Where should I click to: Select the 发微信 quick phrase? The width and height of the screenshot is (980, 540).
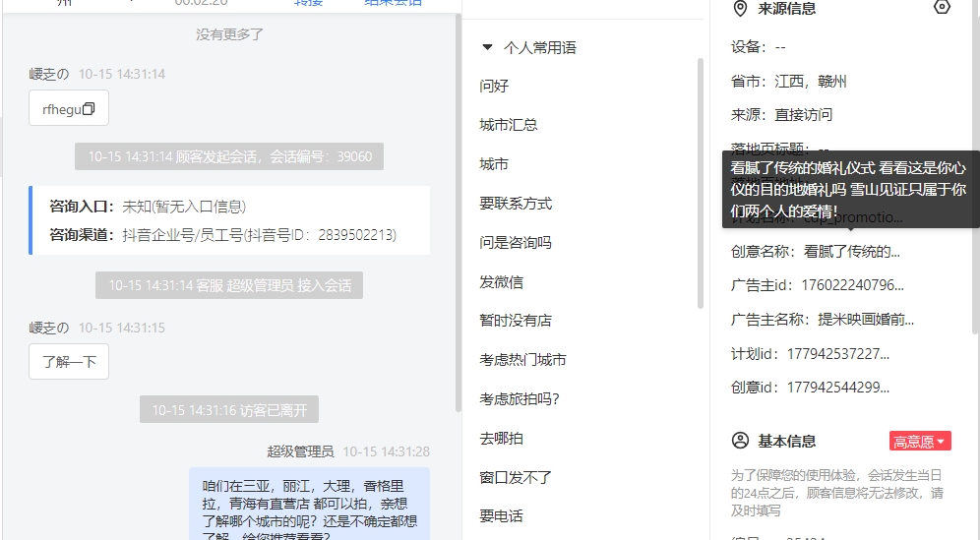(501, 282)
